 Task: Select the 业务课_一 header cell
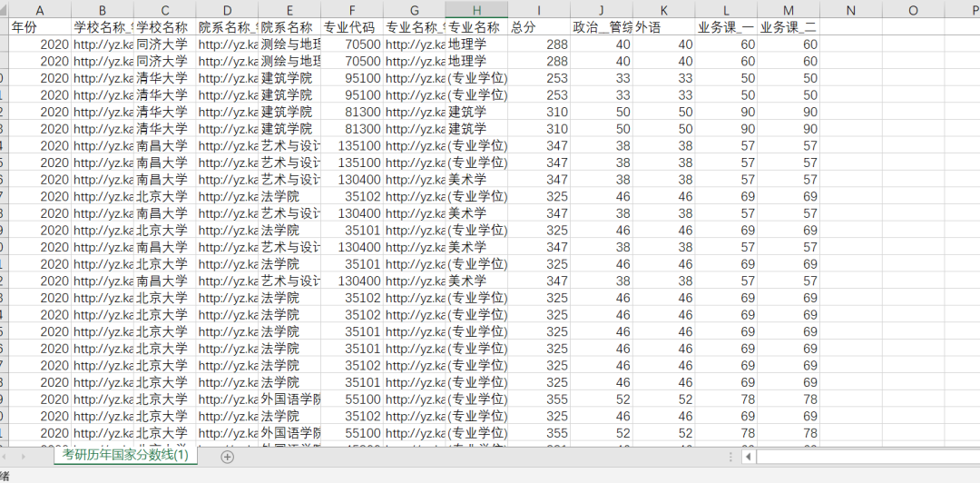coord(726,27)
